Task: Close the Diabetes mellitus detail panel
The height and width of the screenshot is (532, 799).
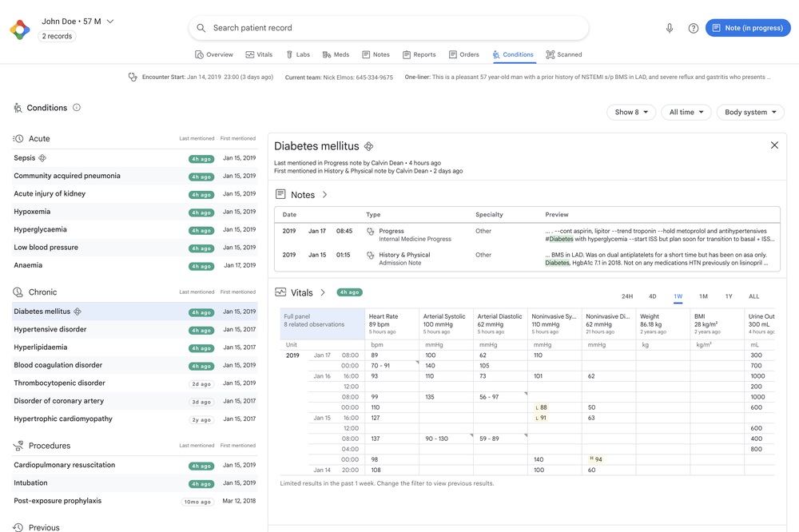Action: [x=773, y=145]
